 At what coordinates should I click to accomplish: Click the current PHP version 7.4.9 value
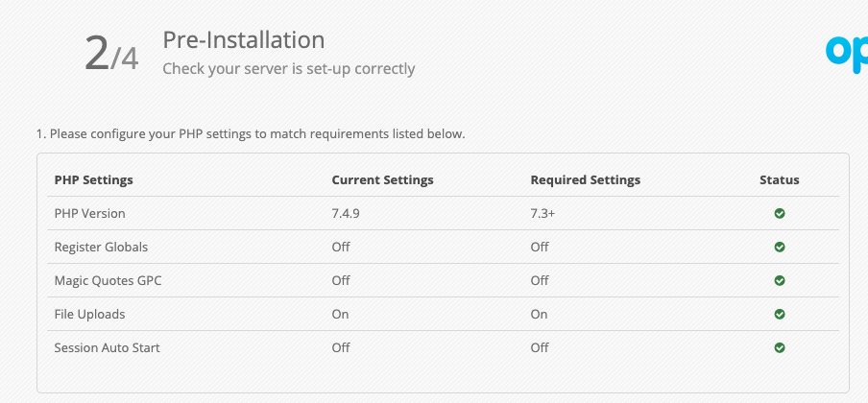pyautogui.click(x=347, y=214)
